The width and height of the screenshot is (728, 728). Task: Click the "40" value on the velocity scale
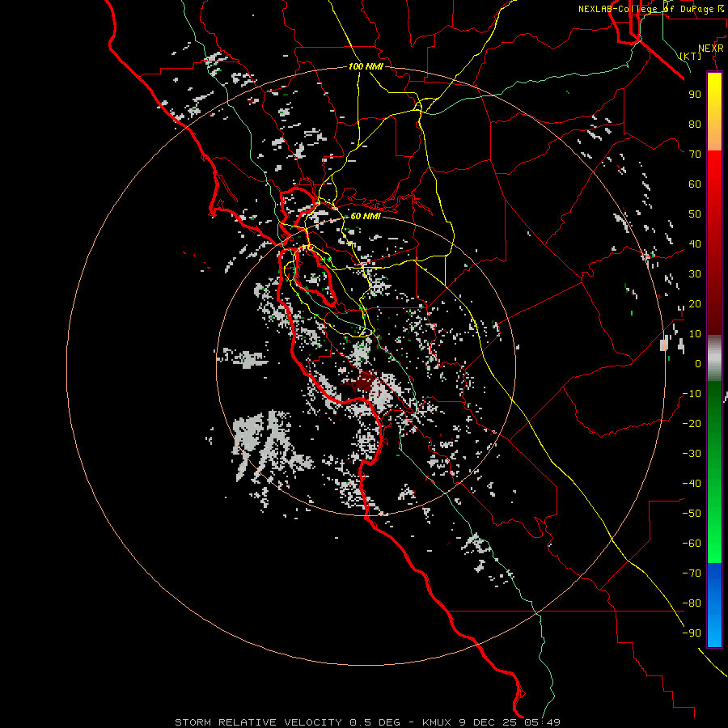pyautogui.click(x=695, y=243)
